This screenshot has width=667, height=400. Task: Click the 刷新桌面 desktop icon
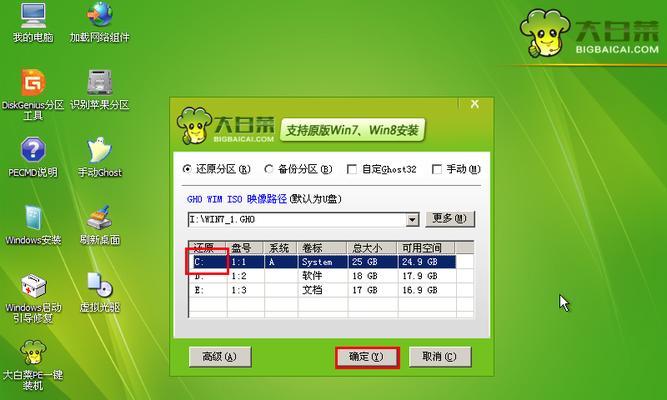(100, 225)
